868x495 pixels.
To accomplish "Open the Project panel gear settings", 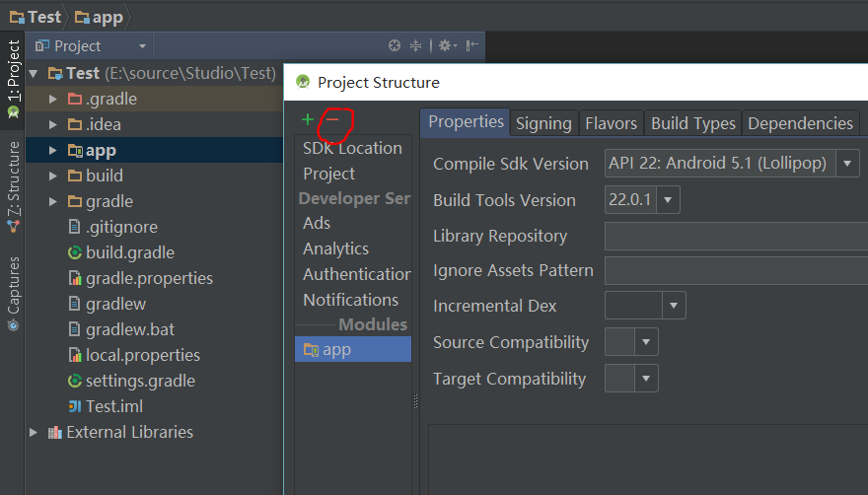I will [447, 45].
